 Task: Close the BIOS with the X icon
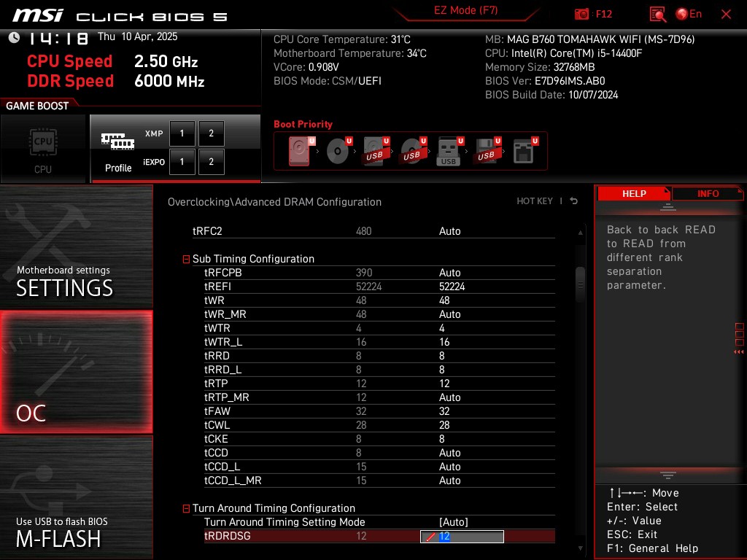(x=726, y=15)
